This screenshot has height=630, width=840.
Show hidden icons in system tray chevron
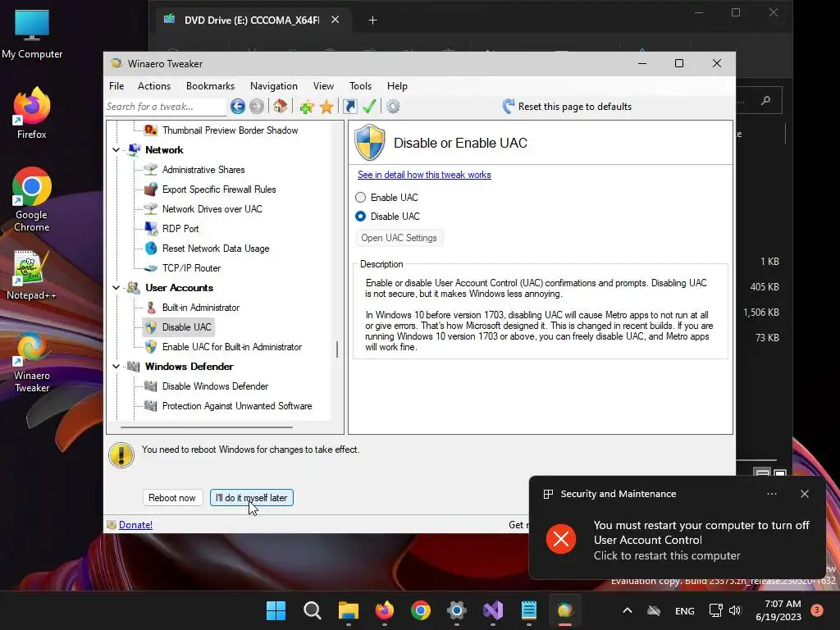pyautogui.click(x=628, y=610)
